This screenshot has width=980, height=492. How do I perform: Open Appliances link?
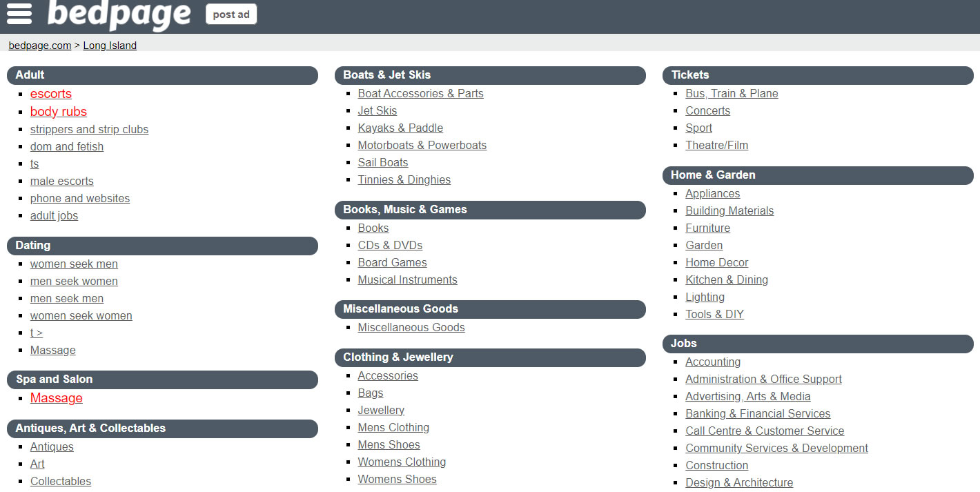(x=712, y=193)
